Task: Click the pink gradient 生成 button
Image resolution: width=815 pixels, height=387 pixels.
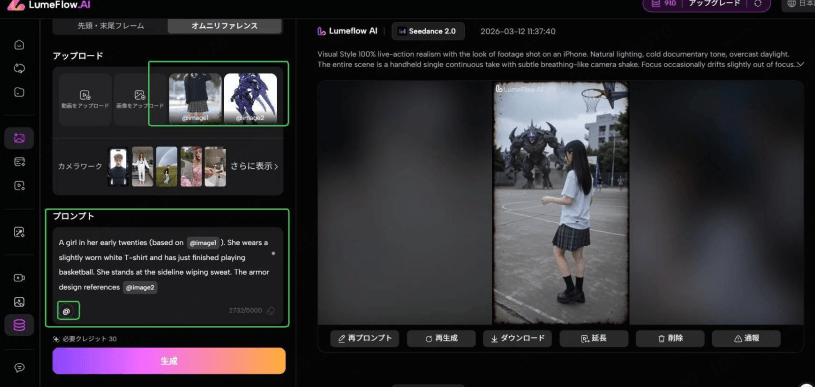Action: pyautogui.click(x=169, y=361)
